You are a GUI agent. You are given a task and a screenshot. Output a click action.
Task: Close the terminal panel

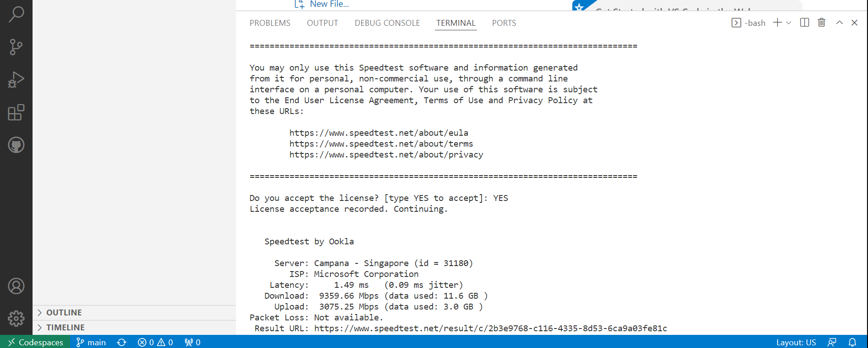tap(854, 23)
